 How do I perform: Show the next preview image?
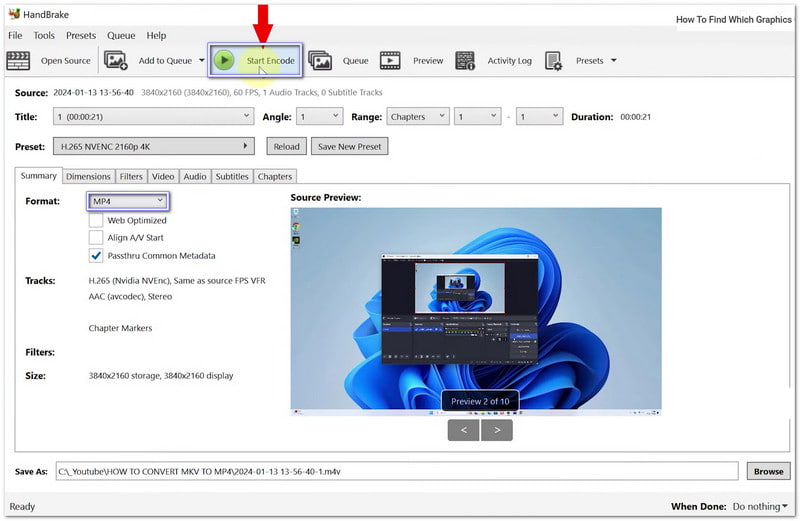[x=497, y=430]
